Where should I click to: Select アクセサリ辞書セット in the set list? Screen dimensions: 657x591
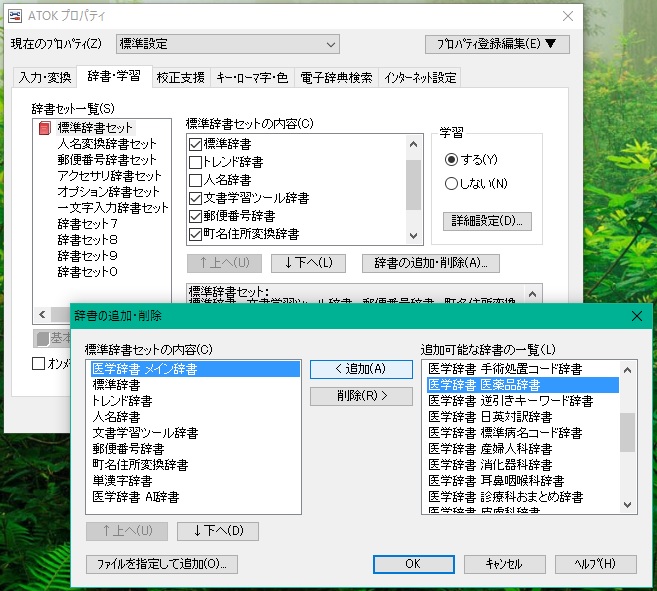tap(109, 176)
